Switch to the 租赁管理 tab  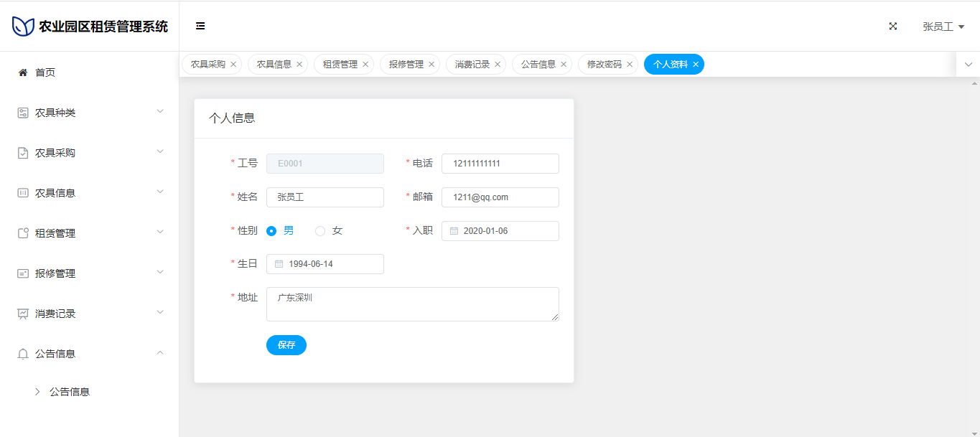pos(340,65)
